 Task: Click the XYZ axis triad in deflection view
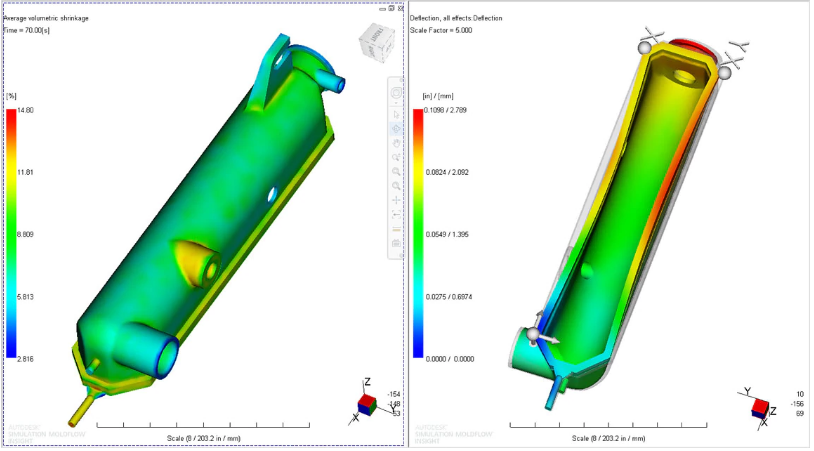[x=761, y=407]
